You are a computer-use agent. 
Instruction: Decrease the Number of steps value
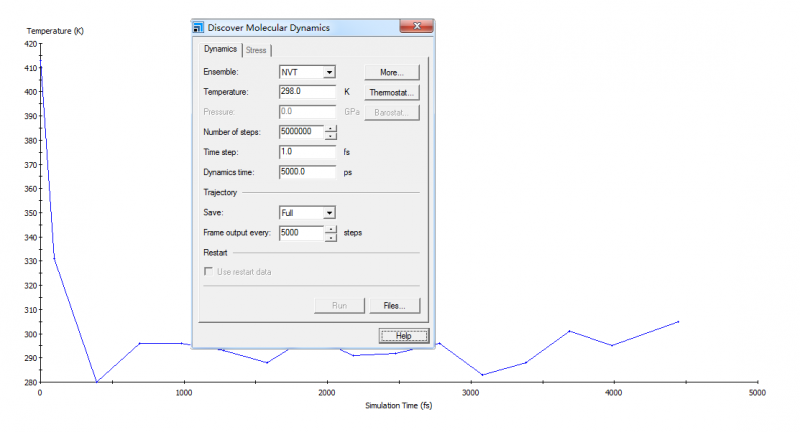click(331, 136)
